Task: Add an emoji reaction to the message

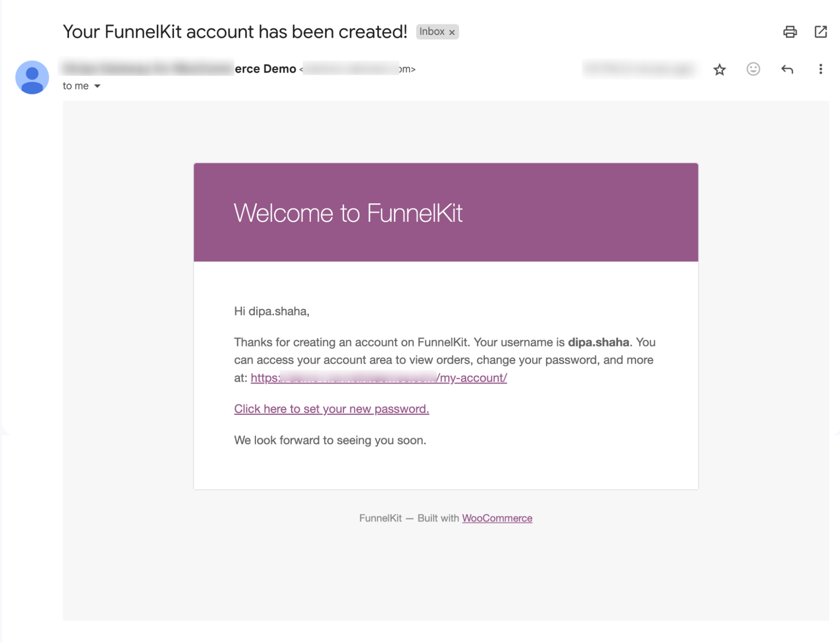Action: pyautogui.click(x=753, y=69)
